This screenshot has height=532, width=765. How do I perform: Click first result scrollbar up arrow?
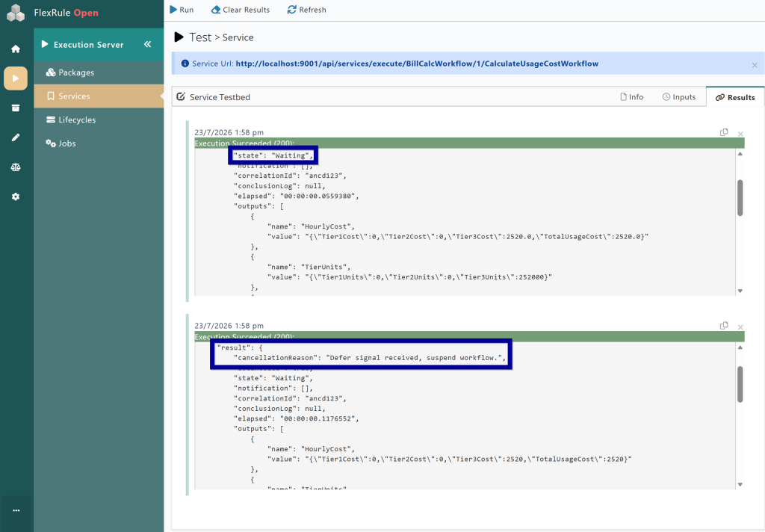[740, 154]
